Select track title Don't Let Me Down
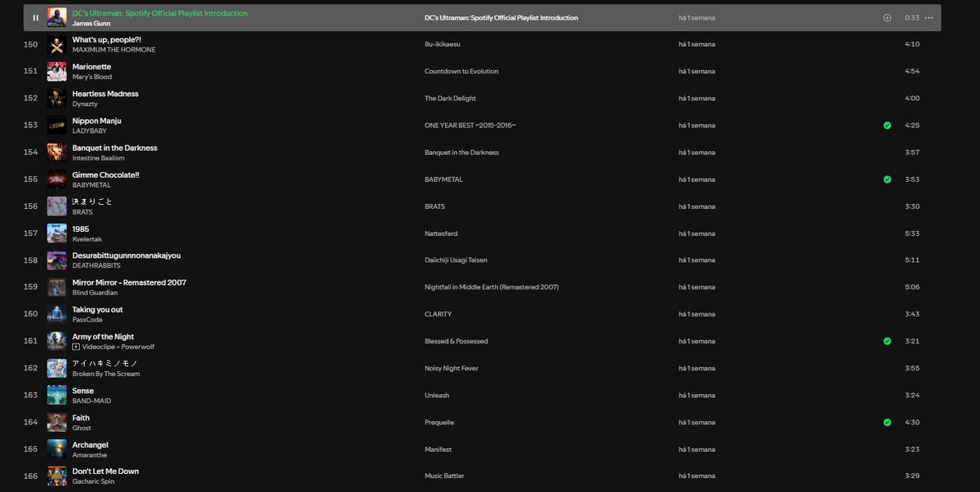The height and width of the screenshot is (492, 980). [x=105, y=472]
